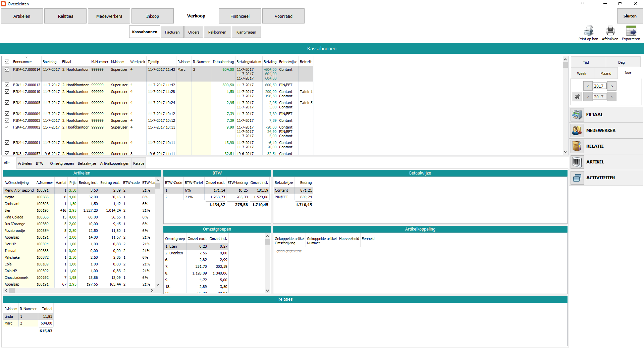Uncheck receipt F2K4-17.000014 checkbox
The height and width of the screenshot is (349, 644).
[7, 69]
